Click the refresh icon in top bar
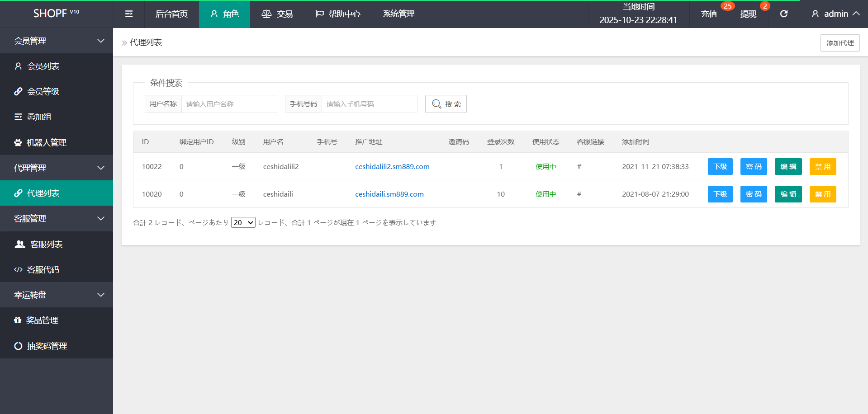 point(784,14)
